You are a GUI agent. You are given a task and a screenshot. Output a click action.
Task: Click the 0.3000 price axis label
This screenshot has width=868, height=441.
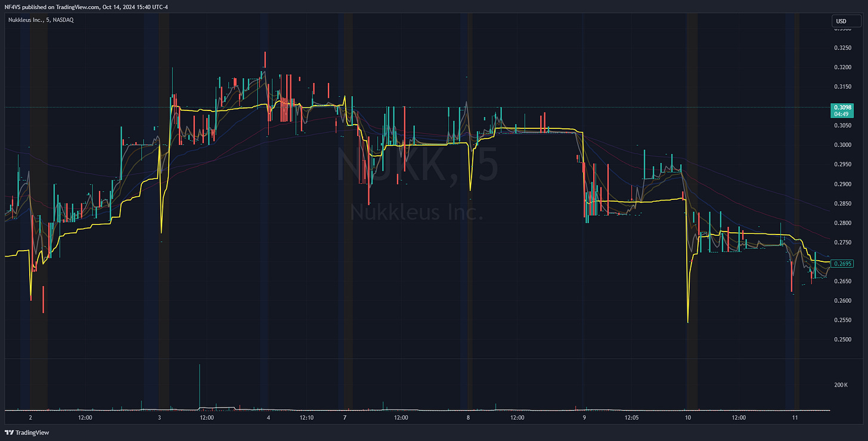click(x=843, y=145)
